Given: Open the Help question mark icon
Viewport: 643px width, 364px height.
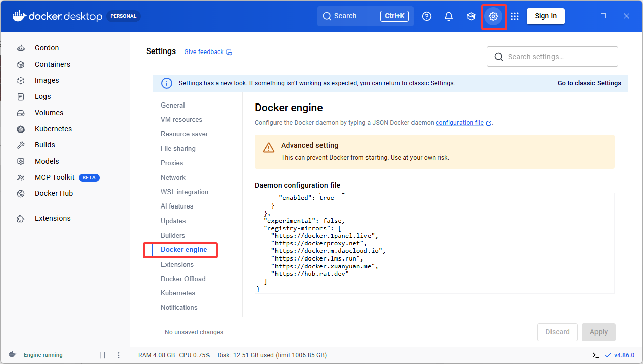Looking at the screenshot, I should coord(427,16).
